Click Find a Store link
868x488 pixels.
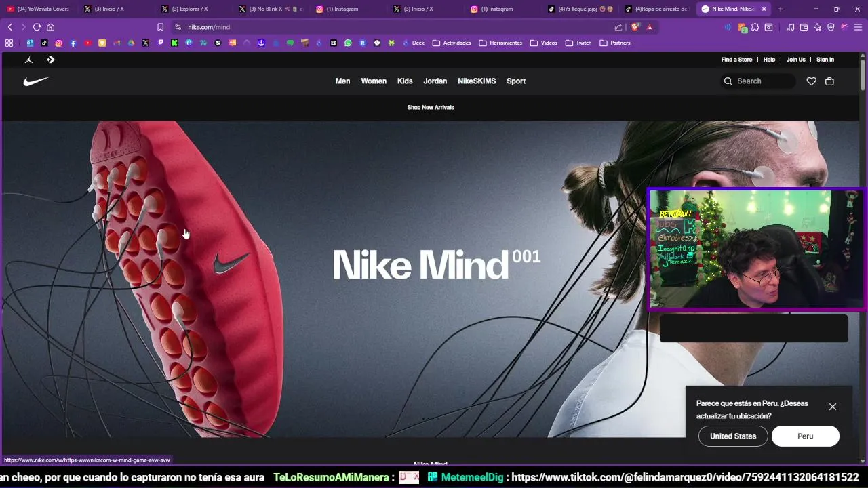point(736,60)
